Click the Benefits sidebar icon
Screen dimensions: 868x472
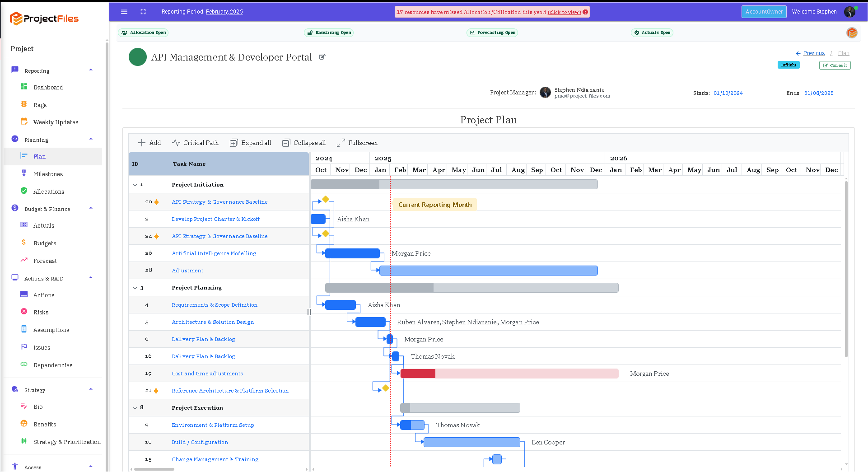pyautogui.click(x=24, y=424)
